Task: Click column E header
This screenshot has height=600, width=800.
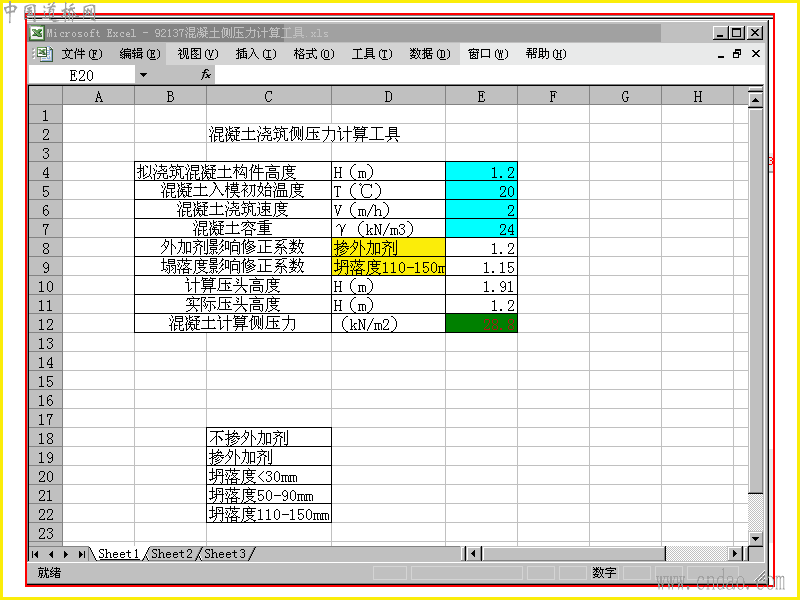Action: [x=482, y=96]
